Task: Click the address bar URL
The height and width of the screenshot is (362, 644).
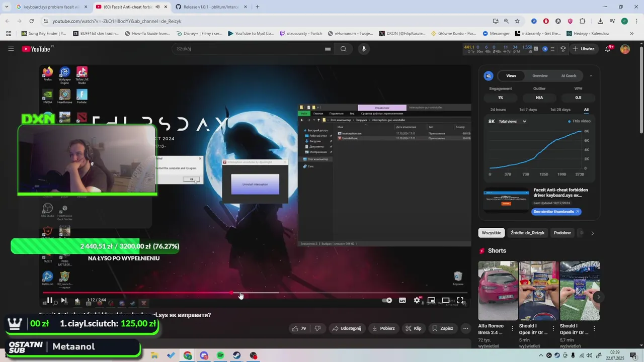Action: coord(117,21)
